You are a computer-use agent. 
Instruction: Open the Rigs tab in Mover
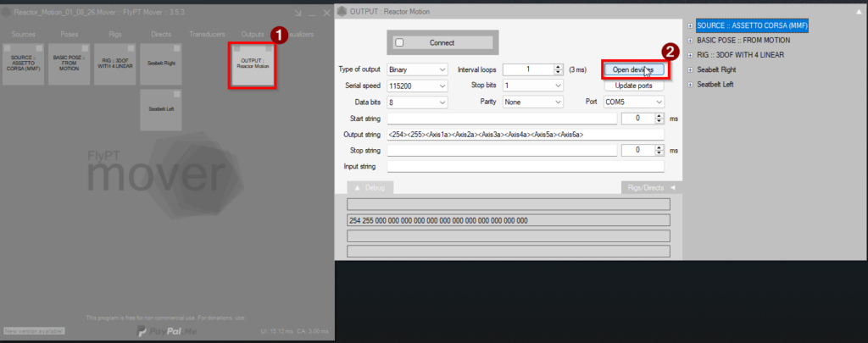coord(115,34)
